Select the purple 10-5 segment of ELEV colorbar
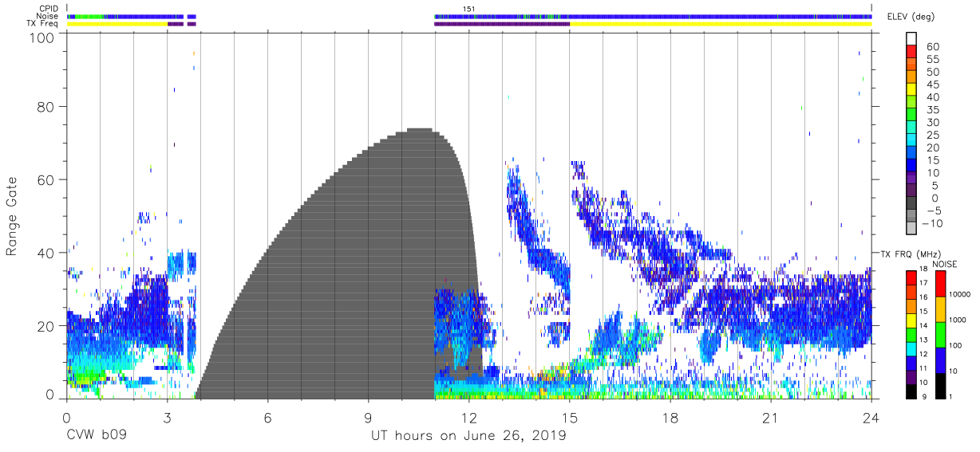 pyautogui.click(x=911, y=179)
